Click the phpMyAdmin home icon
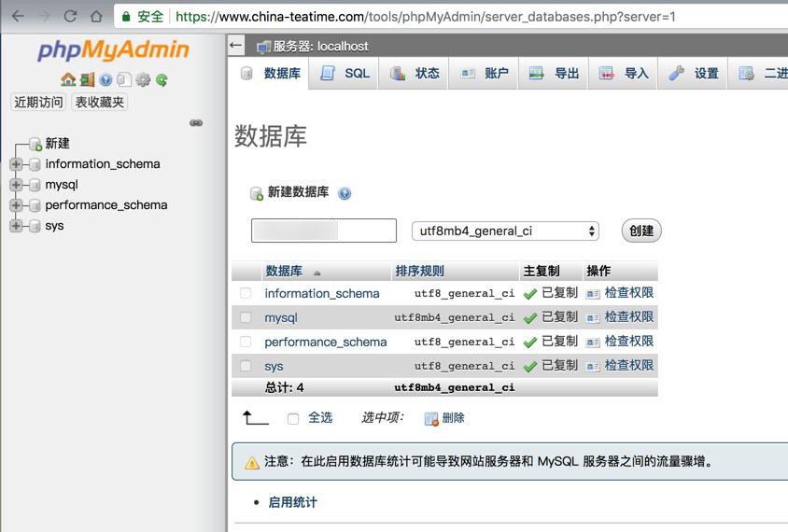This screenshot has width=788, height=532. pyautogui.click(x=68, y=79)
